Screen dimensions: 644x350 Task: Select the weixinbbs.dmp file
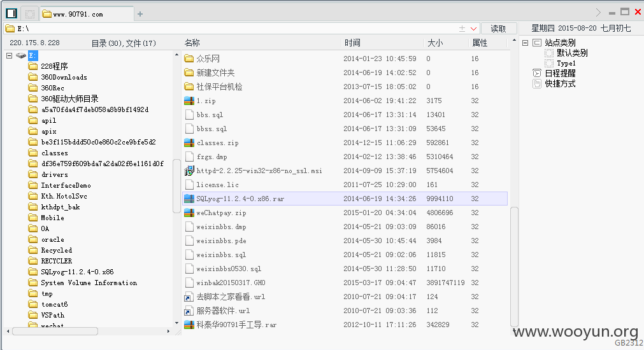point(222,227)
